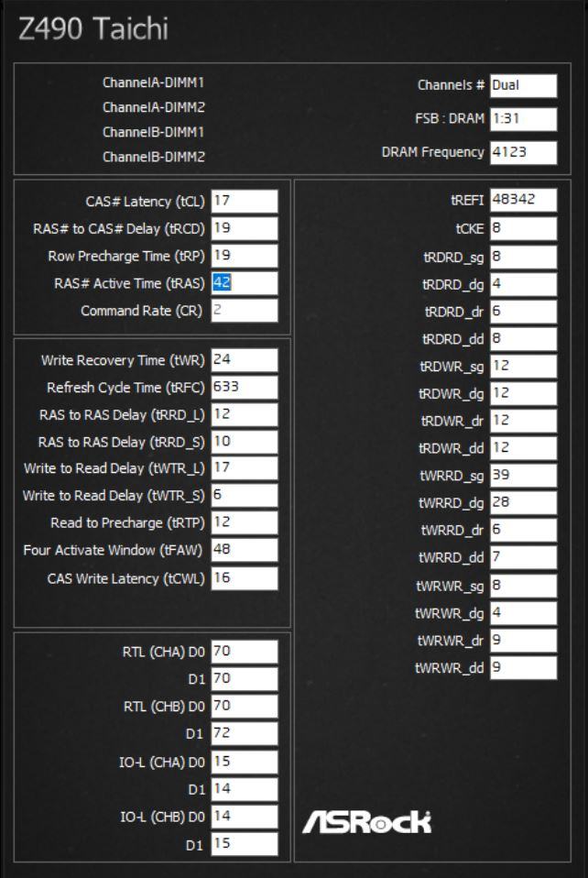The image size is (588, 878).
Task: Click the tRDRD_dd field
Action: [524, 339]
